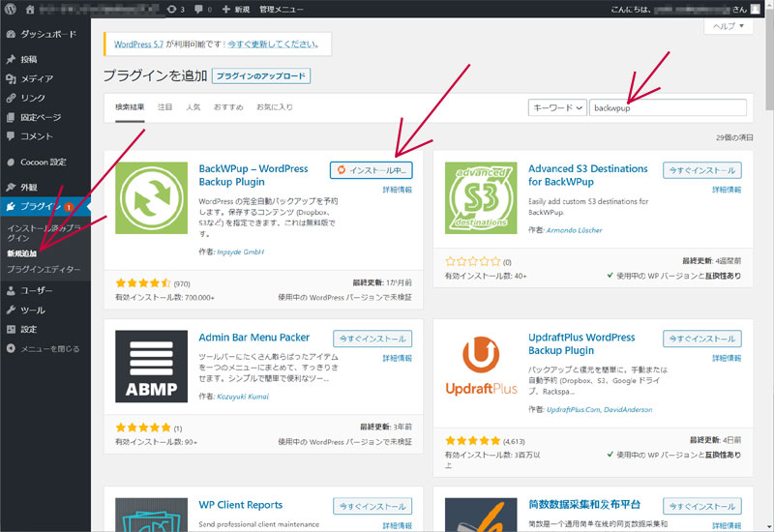Click 今すぐ更新してください link
Screen dimensions: 774x532
pyautogui.click(x=273, y=44)
